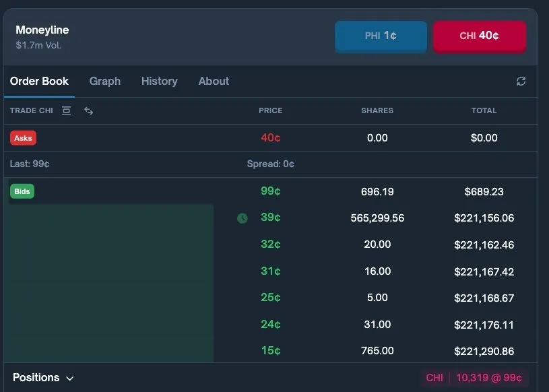
Task: Click the $221,167.42 total value
Action: [484, 271]
